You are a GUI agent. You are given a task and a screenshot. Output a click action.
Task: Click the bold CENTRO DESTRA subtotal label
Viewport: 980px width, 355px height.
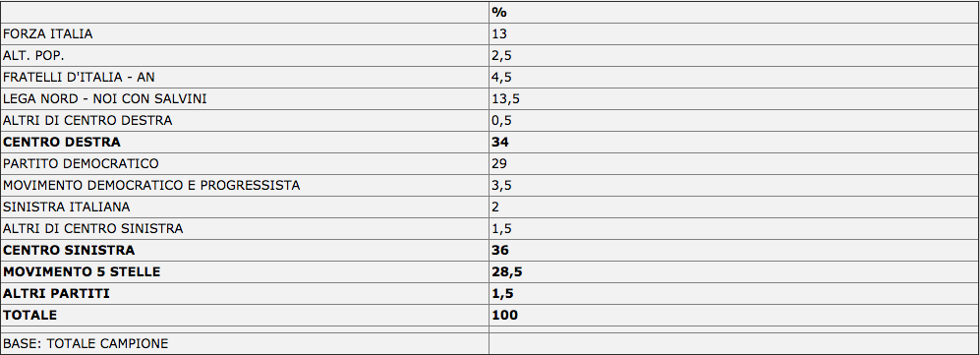pyautogui.click(x=62, y=142)
